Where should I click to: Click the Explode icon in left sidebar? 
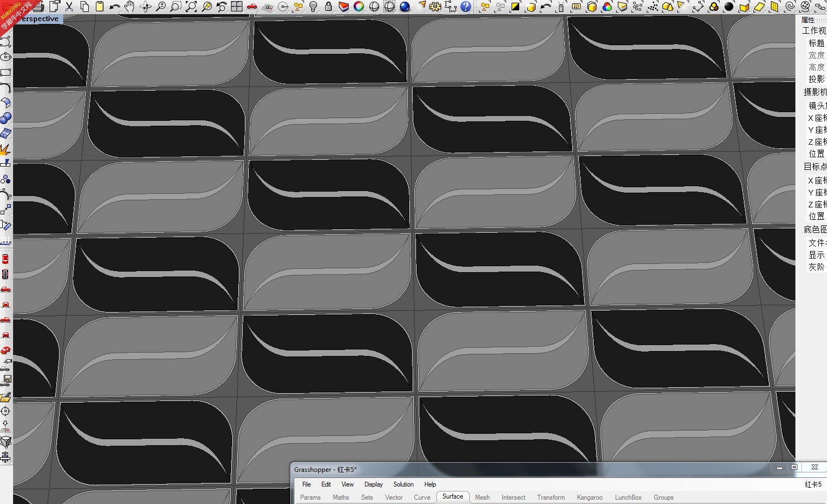click(x=5, y=149)
